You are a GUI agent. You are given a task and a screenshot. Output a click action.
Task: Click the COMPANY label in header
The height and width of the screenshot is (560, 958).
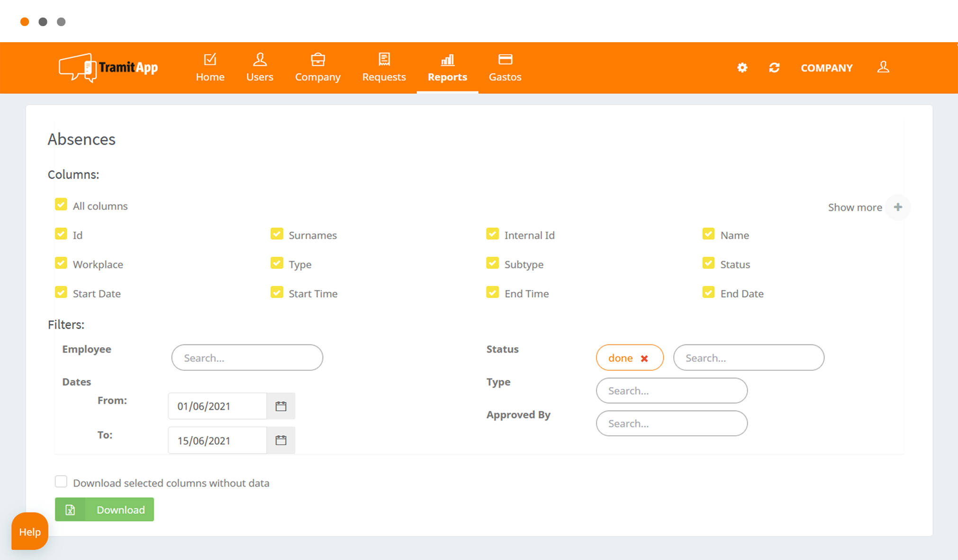point(826,68)
